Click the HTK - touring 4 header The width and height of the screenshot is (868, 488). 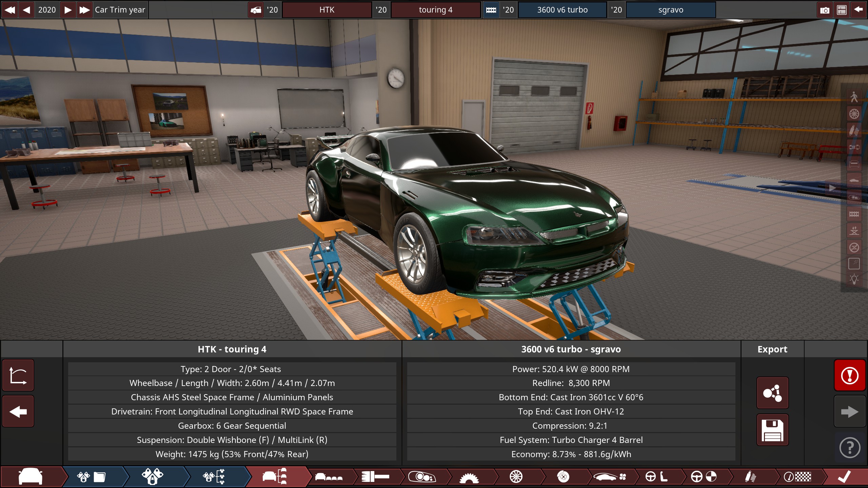point(232,349)
